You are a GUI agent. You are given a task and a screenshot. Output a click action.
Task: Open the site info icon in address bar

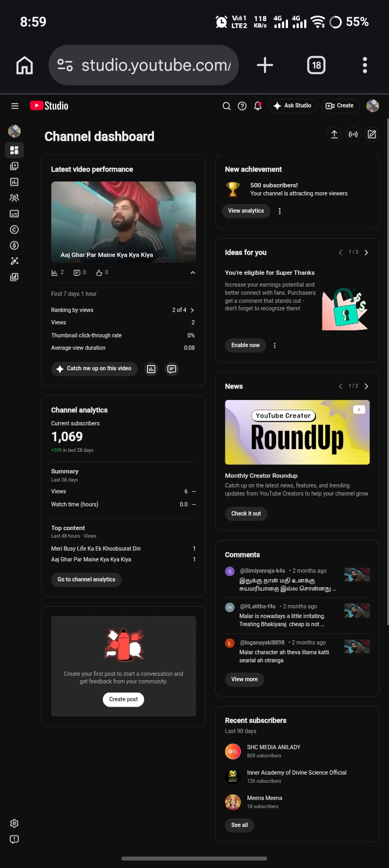point(65,65)
